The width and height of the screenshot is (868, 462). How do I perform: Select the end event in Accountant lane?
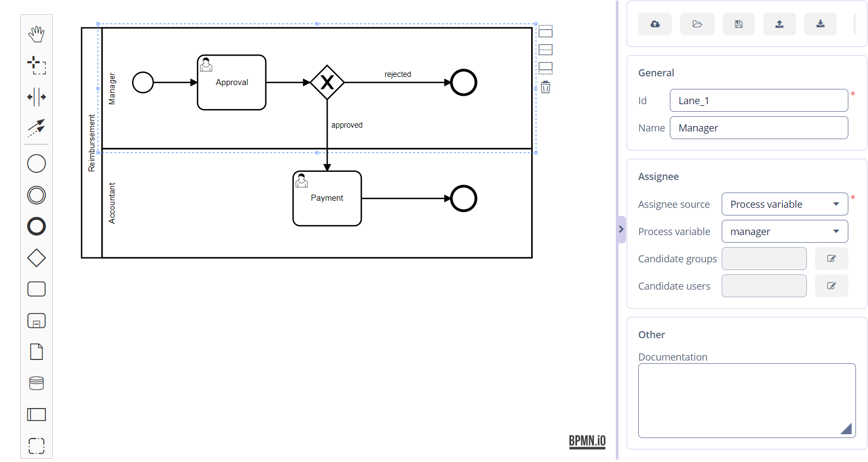tap(463, 199)
